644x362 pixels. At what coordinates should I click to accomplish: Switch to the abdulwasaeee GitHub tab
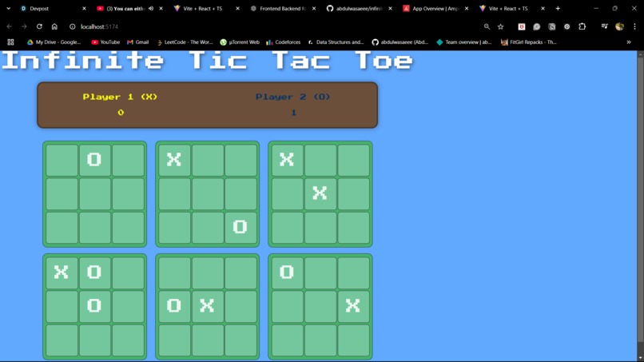359,8
